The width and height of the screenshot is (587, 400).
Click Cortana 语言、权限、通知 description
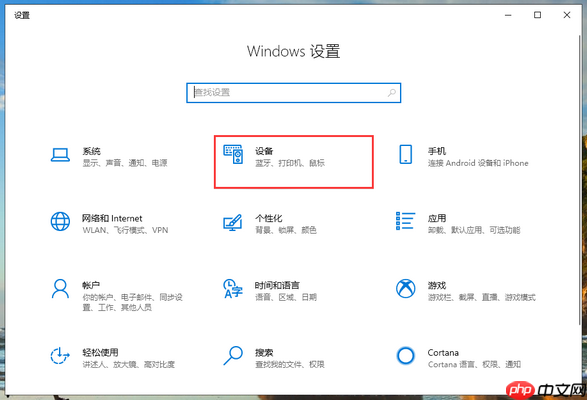[x=474, y=364]
